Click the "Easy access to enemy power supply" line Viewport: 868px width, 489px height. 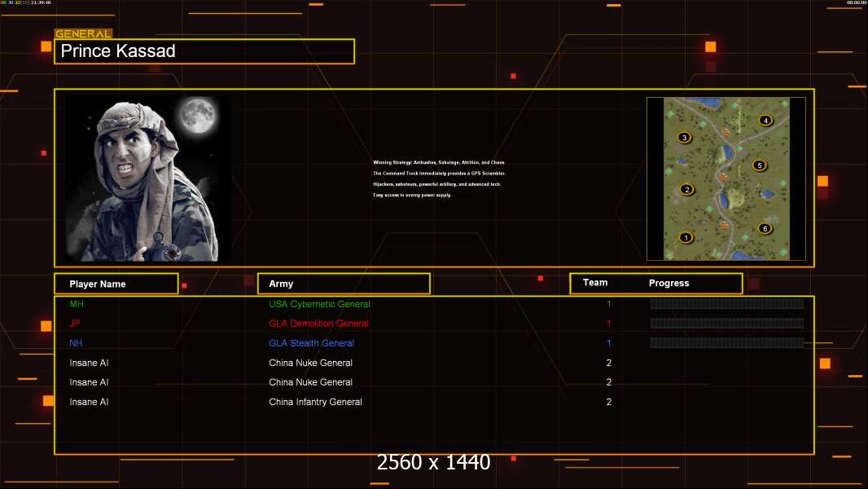point(412,195)
